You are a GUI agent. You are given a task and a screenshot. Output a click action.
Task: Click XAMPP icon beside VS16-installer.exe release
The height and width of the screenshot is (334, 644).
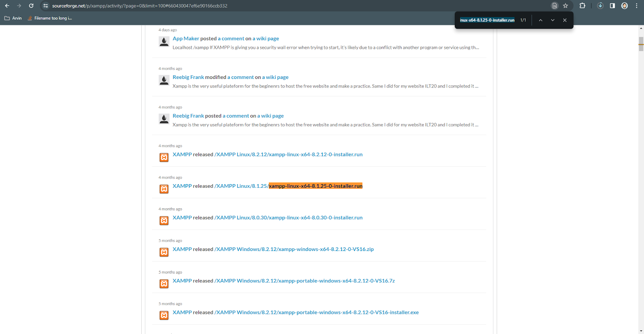click(164, 315)
